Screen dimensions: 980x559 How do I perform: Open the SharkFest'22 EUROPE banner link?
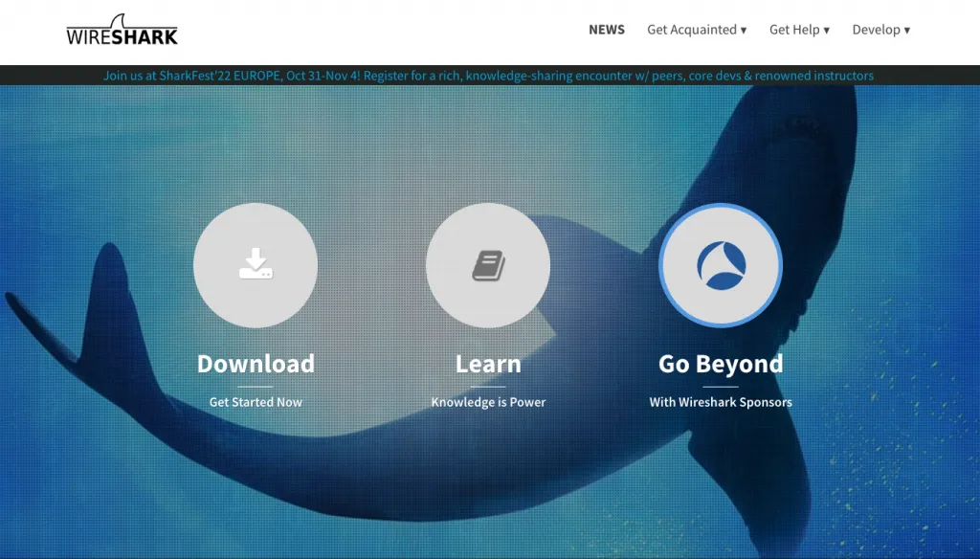(488, 76)
